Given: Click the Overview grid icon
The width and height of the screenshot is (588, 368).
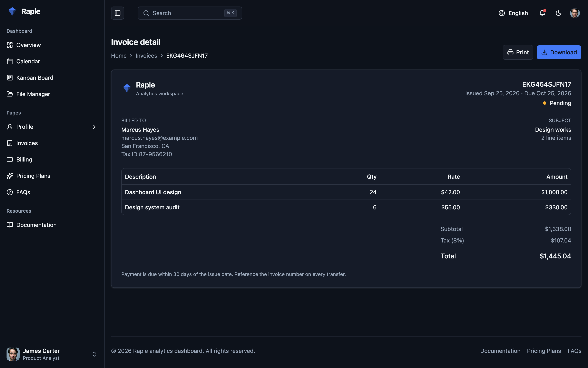Looking at the screenshot, I should 10,45.
